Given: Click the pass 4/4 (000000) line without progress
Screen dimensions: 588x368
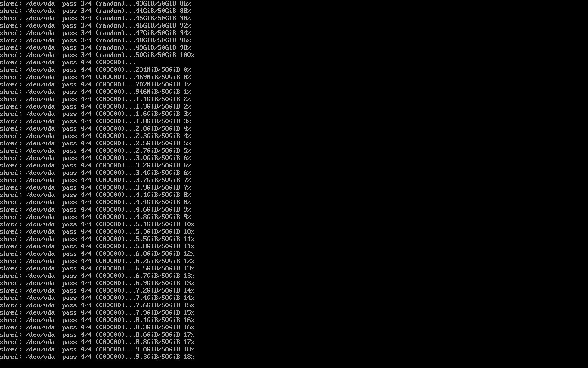Looking at the screenshot, I should [x=68, y=62].
